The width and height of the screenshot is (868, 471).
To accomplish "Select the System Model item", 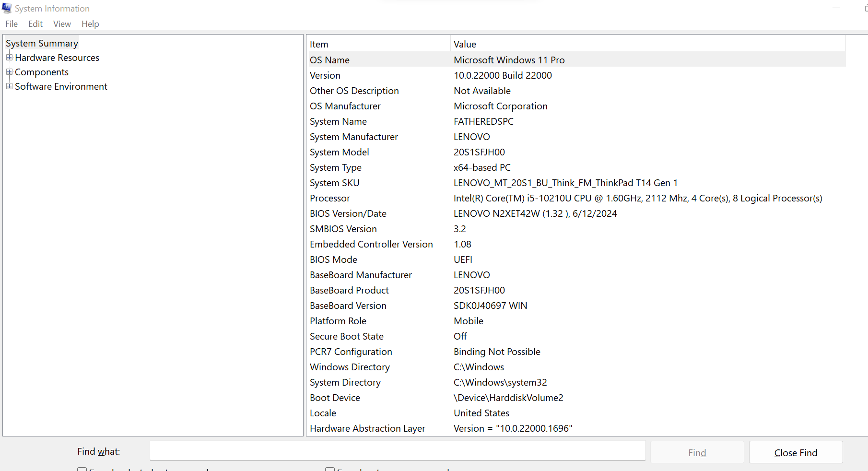I will pos(340,152).
